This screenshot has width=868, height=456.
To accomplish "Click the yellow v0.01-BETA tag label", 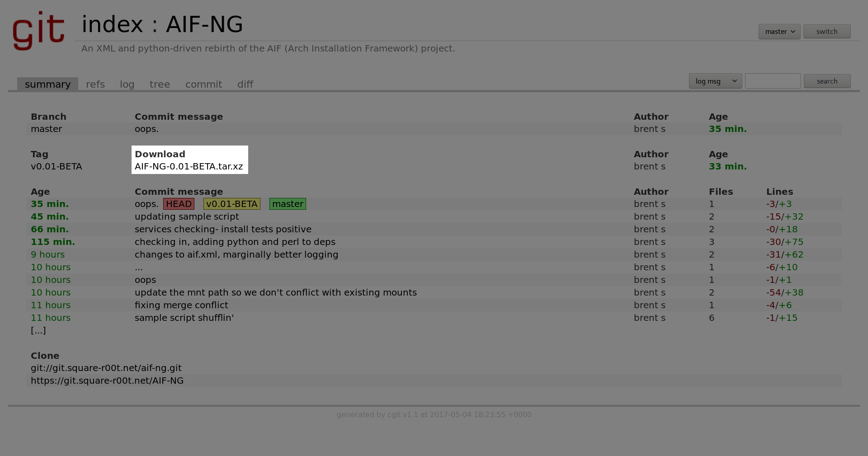I will click(x=231, y=204).
